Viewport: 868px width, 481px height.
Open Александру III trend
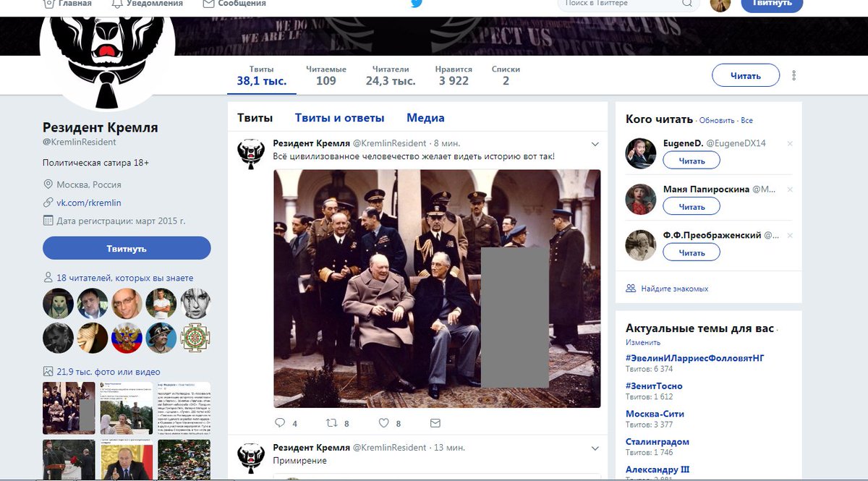pos(657,469)
